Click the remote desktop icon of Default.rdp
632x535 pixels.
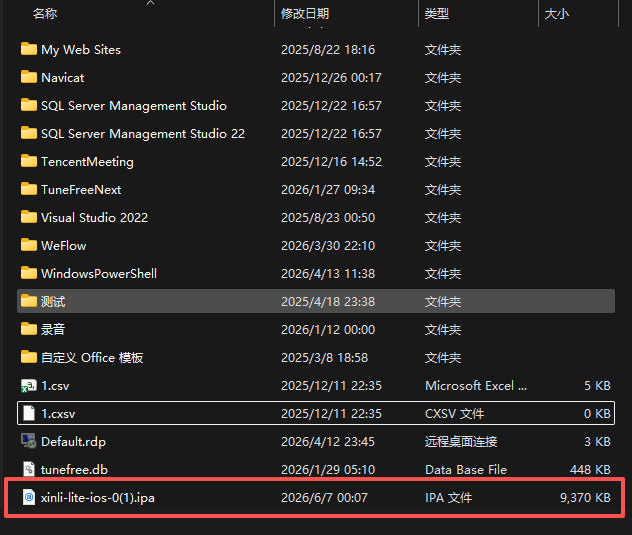click(29, 441)
